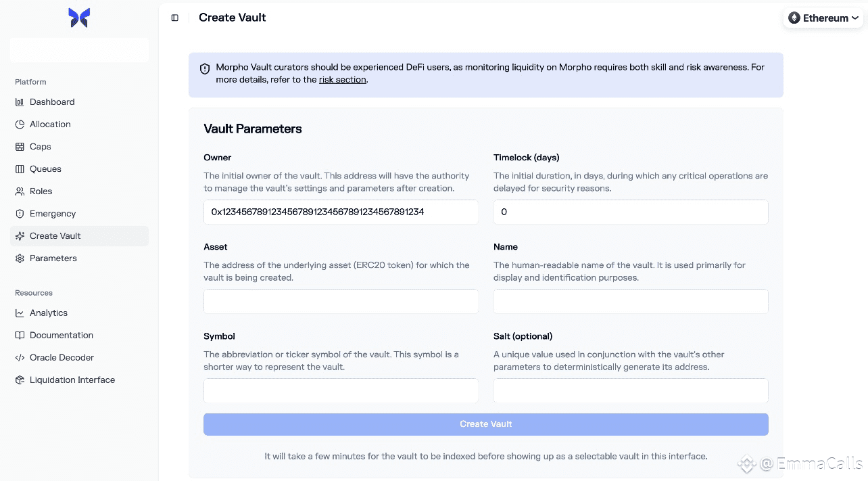Follow the risk section link
The image size is (868, 481).
tap(342, 80)
